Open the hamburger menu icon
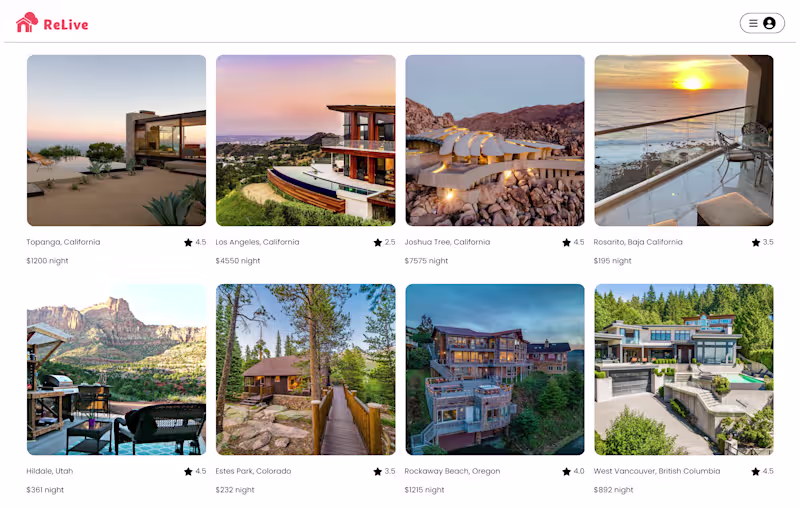Viewport: 800px width, 508px height. coord(753,23)
